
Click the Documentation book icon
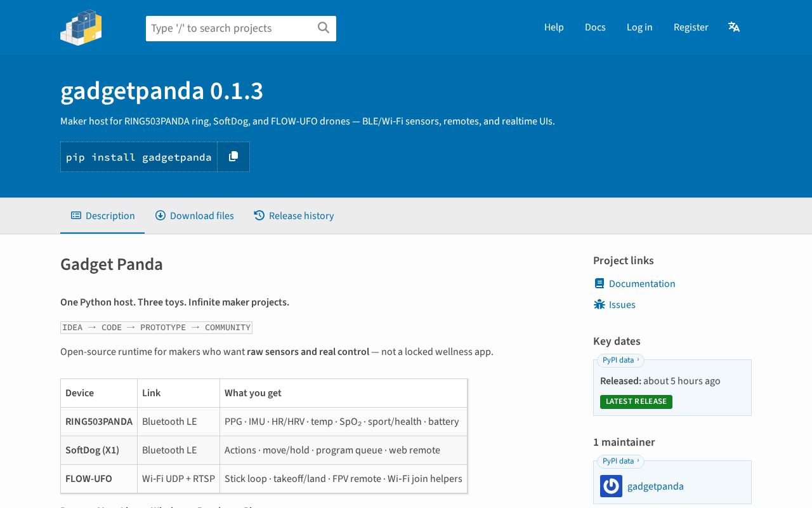[599, 283]
